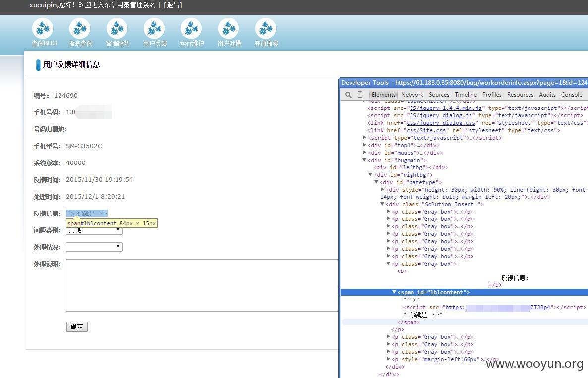The height and width of the screenshot is (378, 588).
Task: Collapse the div id="datetype" node
Action: [376, 182]
